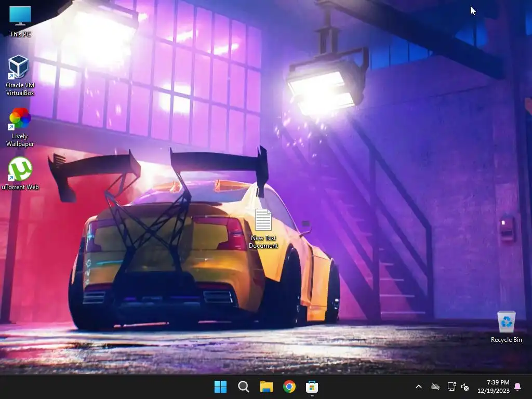Open notifications bell icon

click(518, 387)
